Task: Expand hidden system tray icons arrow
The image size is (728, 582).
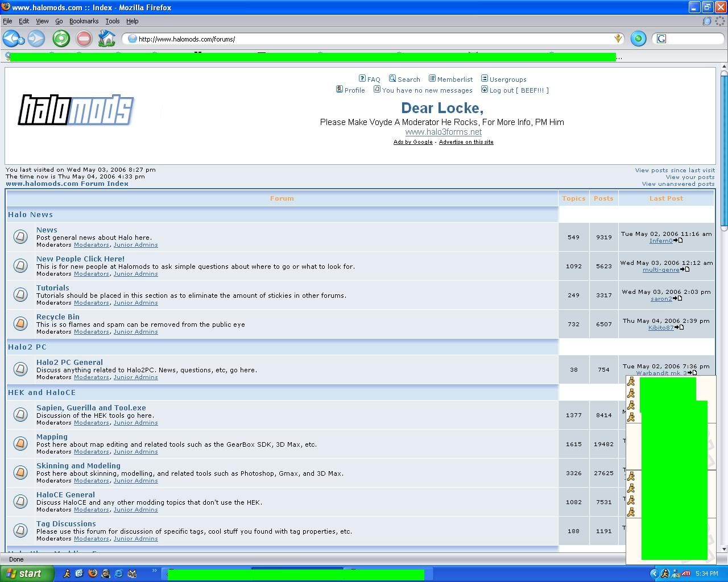Action: click(x=654, y=573)
